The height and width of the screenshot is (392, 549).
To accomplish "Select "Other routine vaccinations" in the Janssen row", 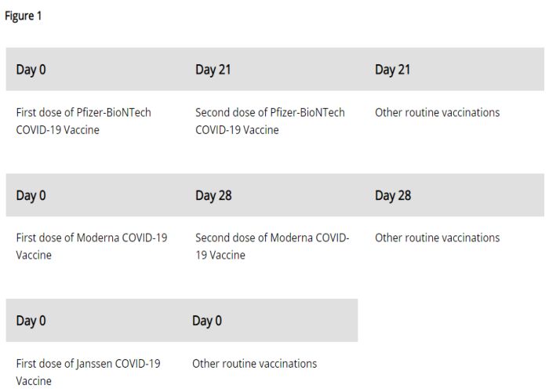I will (x=254, y=363).
